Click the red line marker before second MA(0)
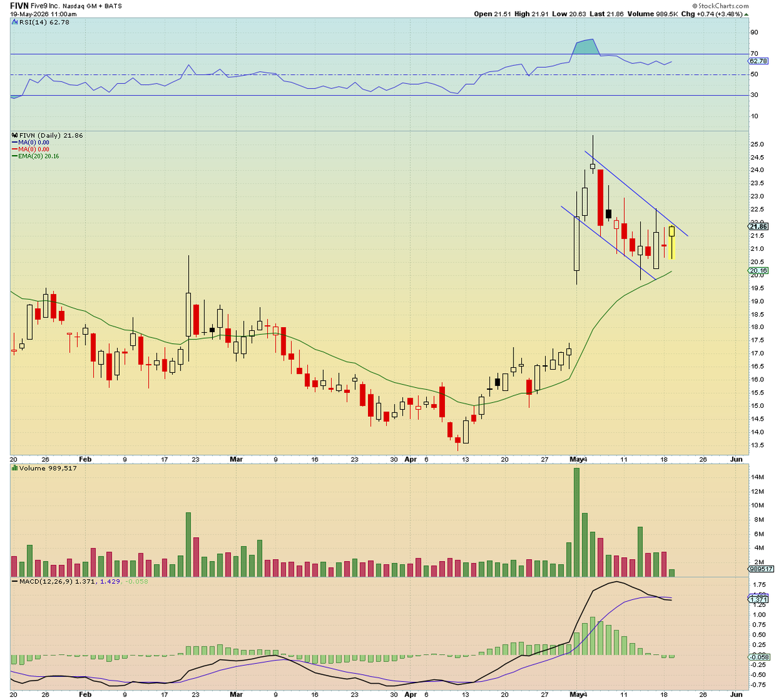Viewport: 776px width, 700px height. point(14,149)
